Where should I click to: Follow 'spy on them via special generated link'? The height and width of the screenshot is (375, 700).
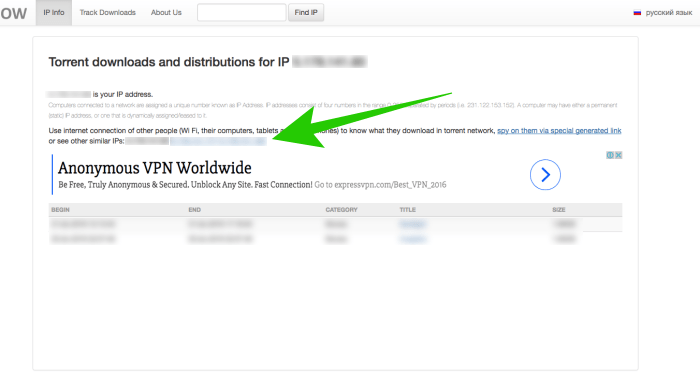pos(559,131)
